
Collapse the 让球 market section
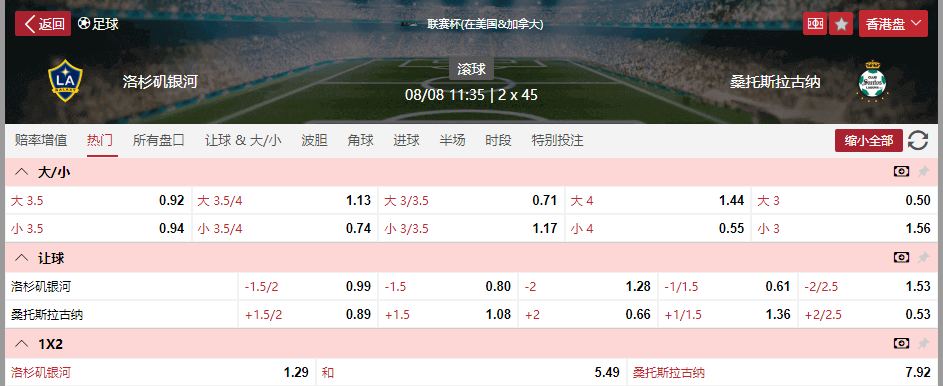22,258
